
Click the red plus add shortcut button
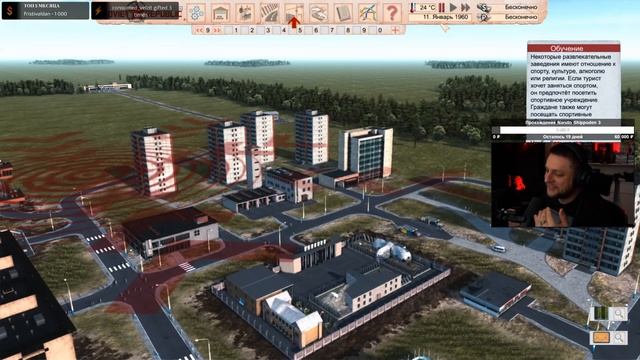coord(396,30)
